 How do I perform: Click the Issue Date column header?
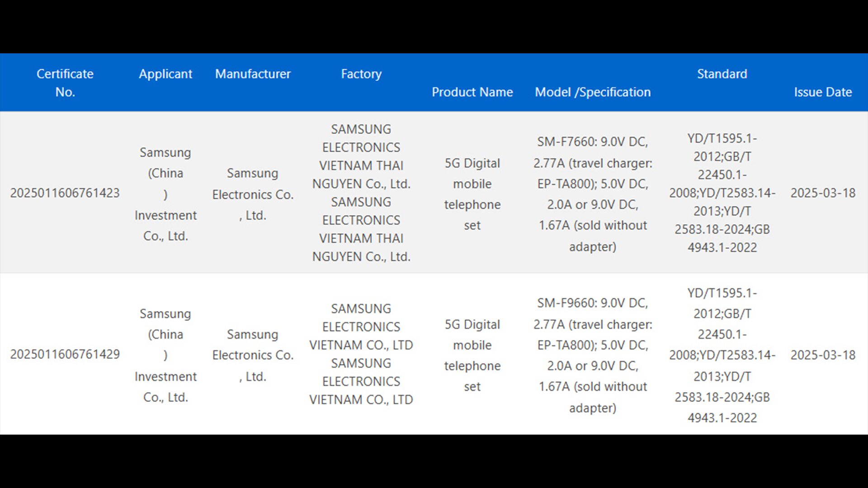823,92
